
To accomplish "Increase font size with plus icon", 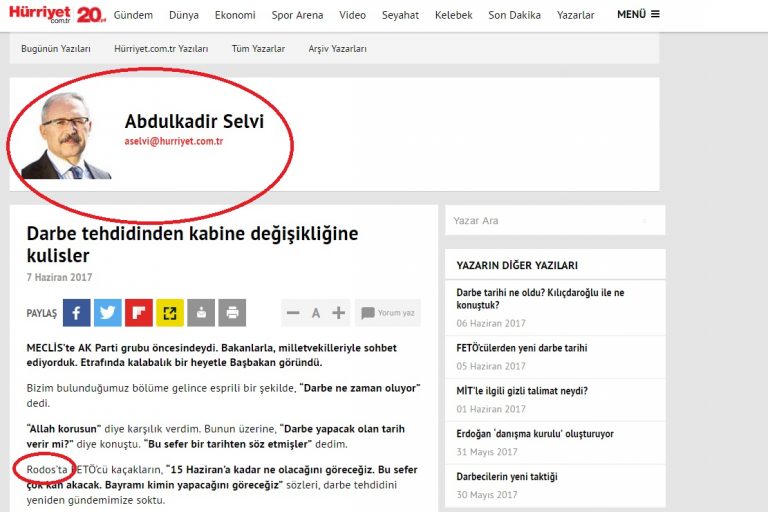I will pos(338,313).
